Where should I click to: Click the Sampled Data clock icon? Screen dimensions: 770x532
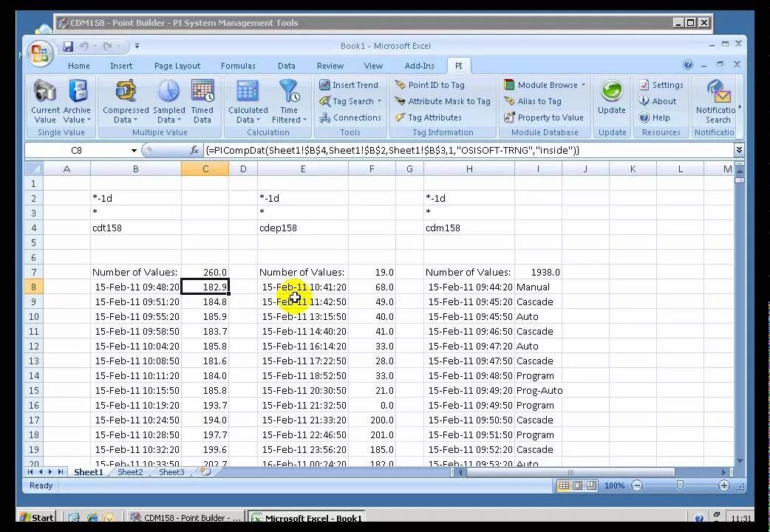pyautogui.click(x=168, y=91)
